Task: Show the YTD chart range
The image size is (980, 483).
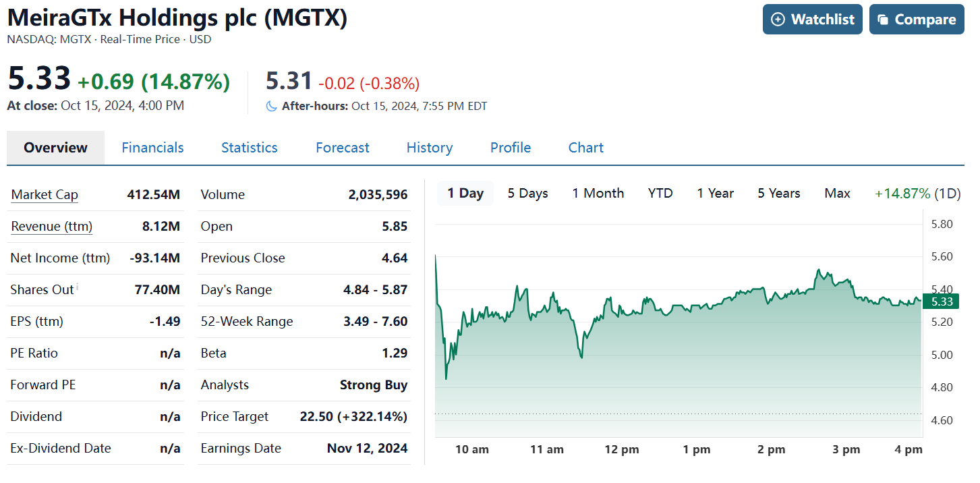Action: tap(660, 194)
